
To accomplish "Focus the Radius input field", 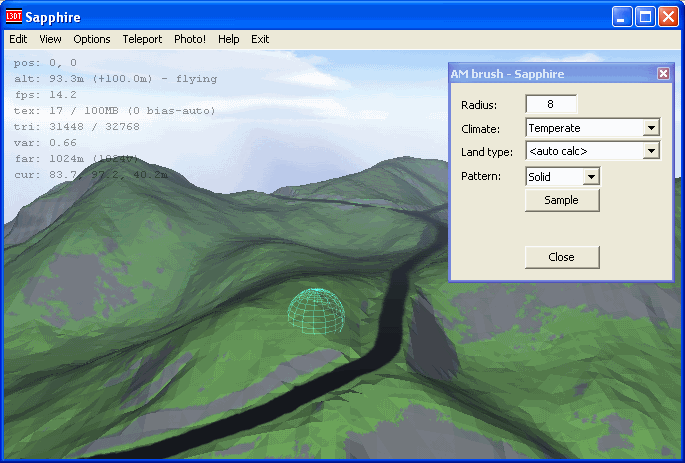I will (551, 104).
